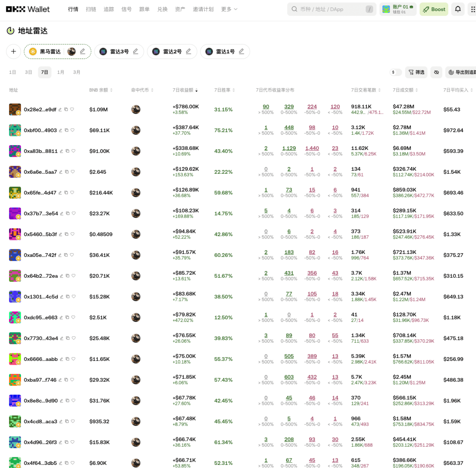Viewport: 476px width, 468px height.
Task: Favorite address 0xbf00...4903 with heart icon
Action: coord(73,130)
